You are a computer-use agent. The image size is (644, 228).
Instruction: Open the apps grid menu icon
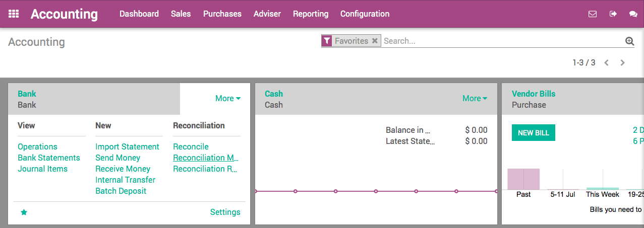coord(14,14)
